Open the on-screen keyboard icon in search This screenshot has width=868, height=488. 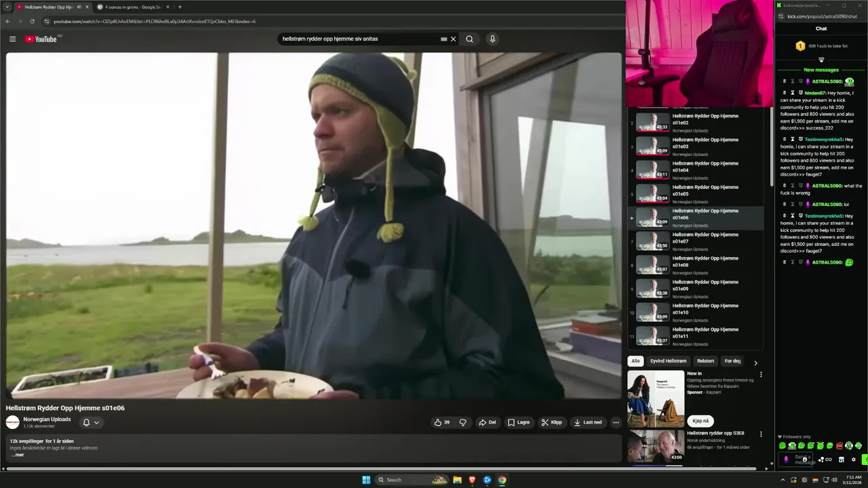tap(444, 39)
